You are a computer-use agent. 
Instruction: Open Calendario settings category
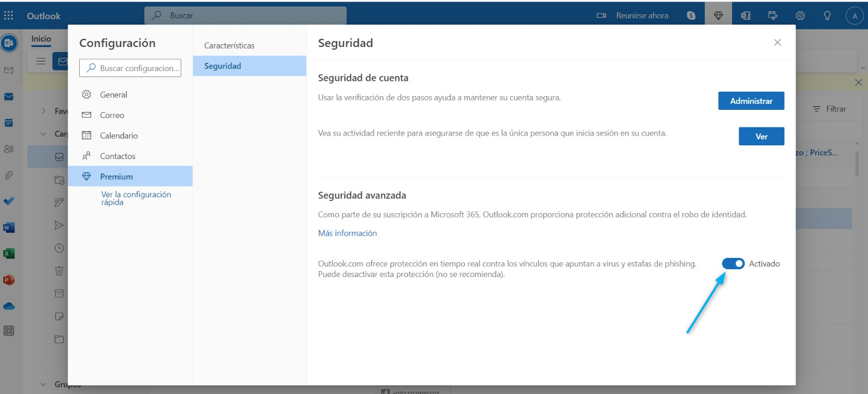(118, 136)
